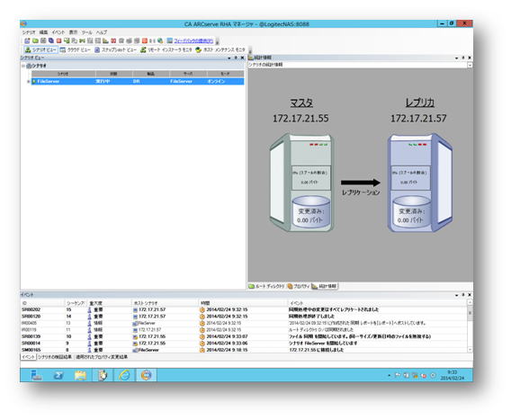Open Server Manager from taskbar
This screenshot has height=420, width=511.
[x=36, y=375]
